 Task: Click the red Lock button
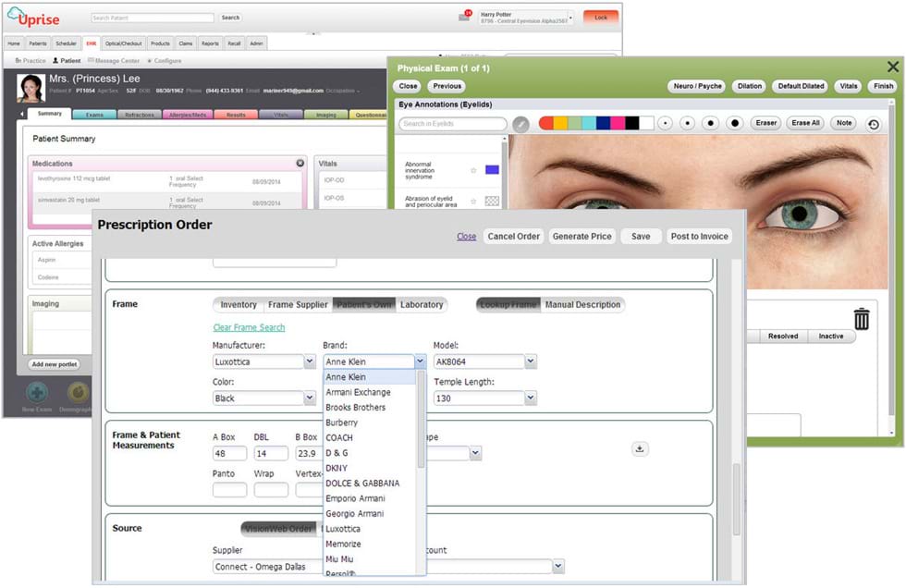pyautogui.click(x=601, y=18)
